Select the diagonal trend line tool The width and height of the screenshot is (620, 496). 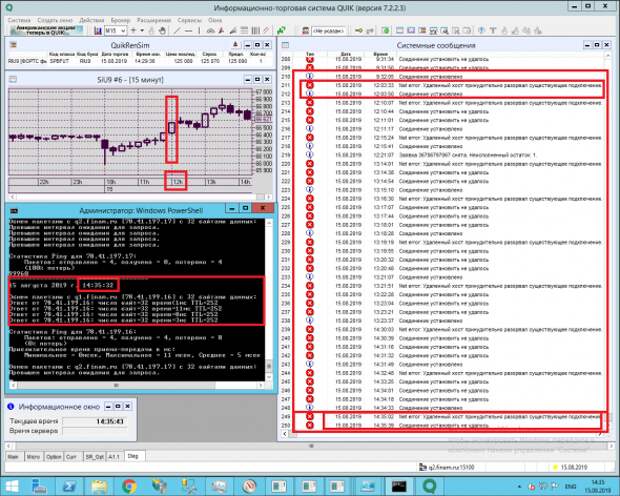click(x=177, y=30)
